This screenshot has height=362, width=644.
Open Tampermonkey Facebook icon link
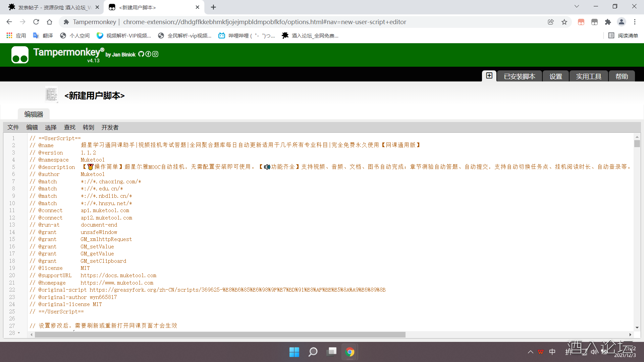[x=148, y=54]
